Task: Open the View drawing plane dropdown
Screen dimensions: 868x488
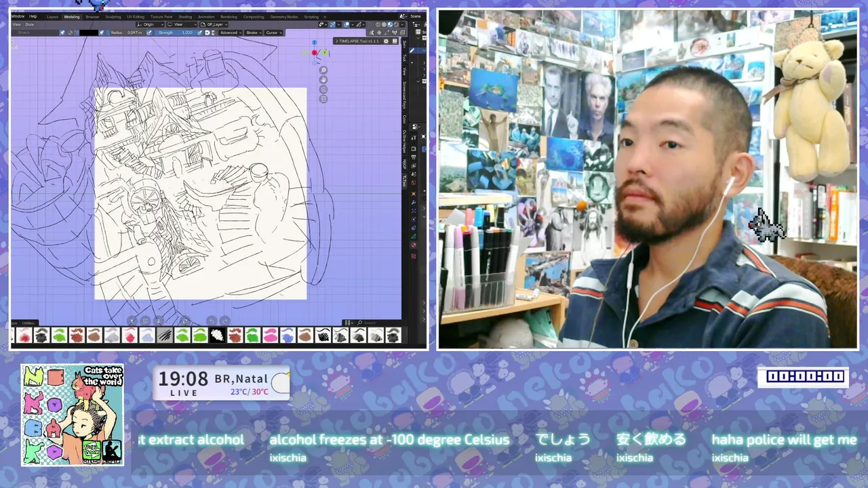Action: click(x=181, y=24)
